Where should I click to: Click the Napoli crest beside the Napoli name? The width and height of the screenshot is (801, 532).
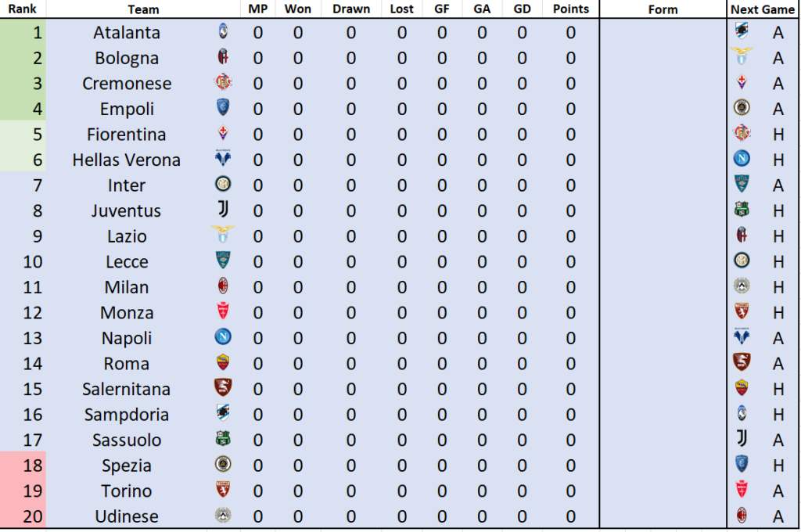224,337
